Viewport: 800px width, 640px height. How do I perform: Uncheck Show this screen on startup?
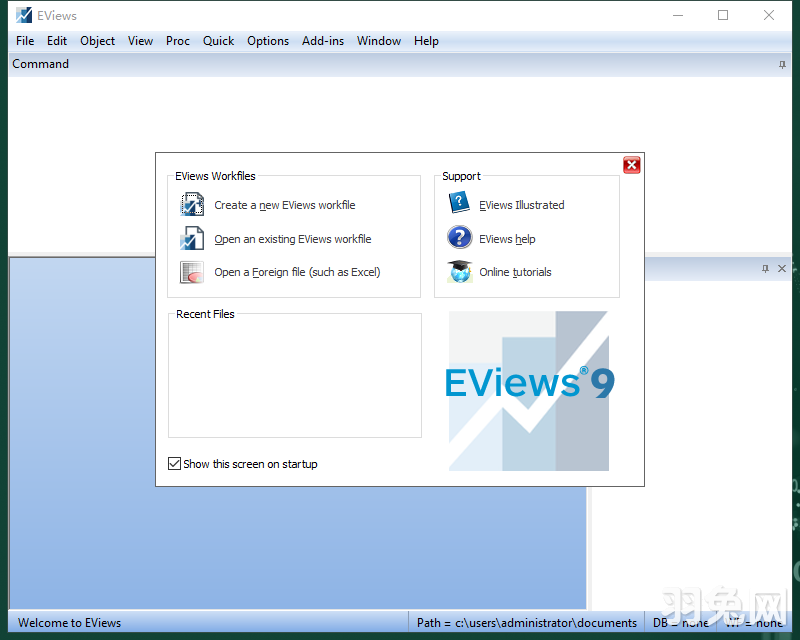point(174,464)
